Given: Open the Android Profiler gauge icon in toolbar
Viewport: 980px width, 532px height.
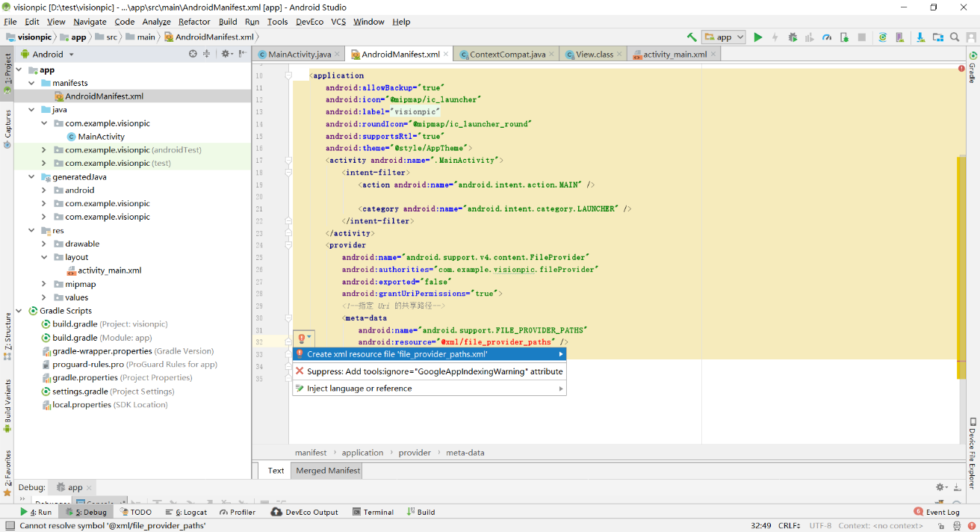Looking at the screenshot, I should pyautogui.click(x=827, y=37).
